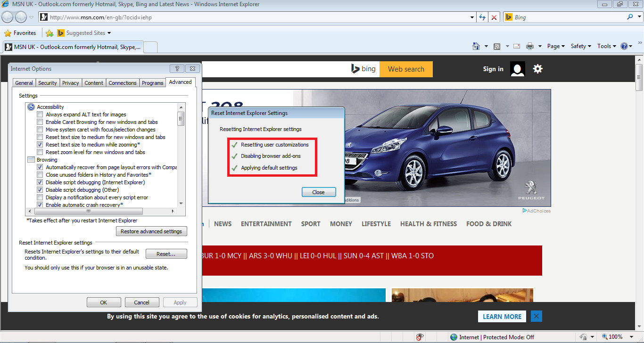Uncheck Reset text size while zooming
Viewport: 644px width, 343px height.
click(x=40, y=145)
